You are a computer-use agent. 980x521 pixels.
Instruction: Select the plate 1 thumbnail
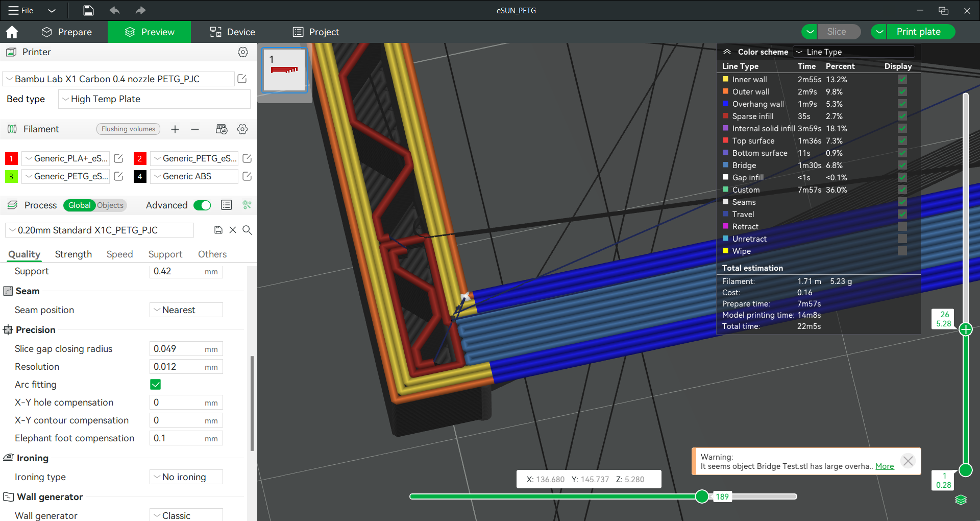point(284,70)
